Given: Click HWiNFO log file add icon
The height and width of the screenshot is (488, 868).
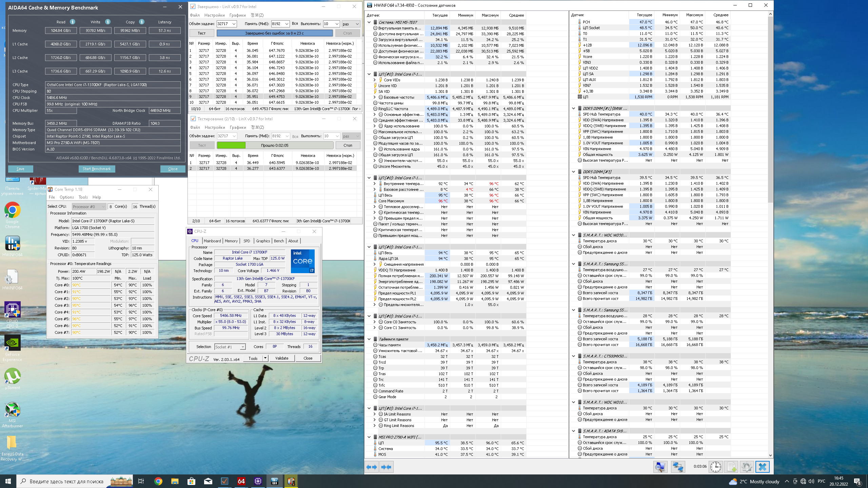Looking at the screenshot, I should click(731, 467).
